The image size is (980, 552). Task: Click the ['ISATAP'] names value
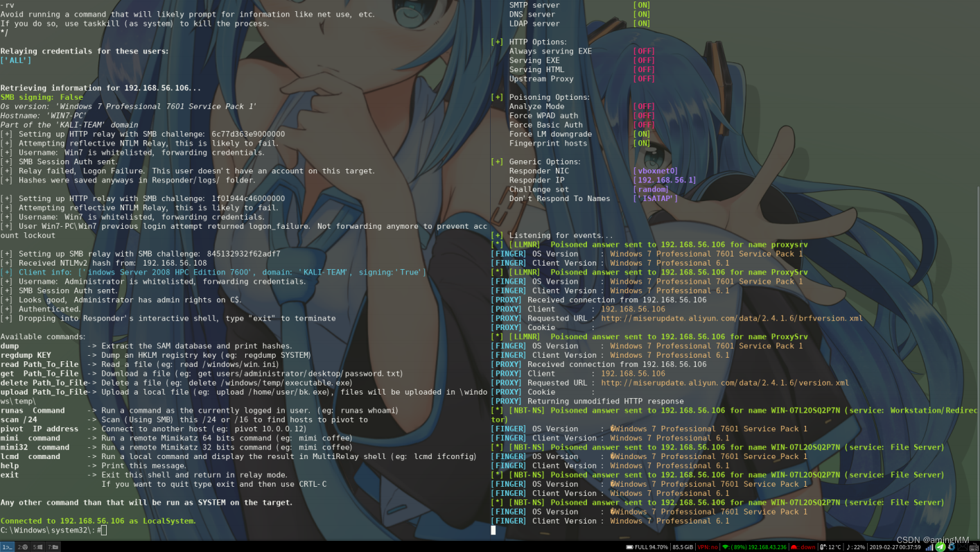click(656, 198)
